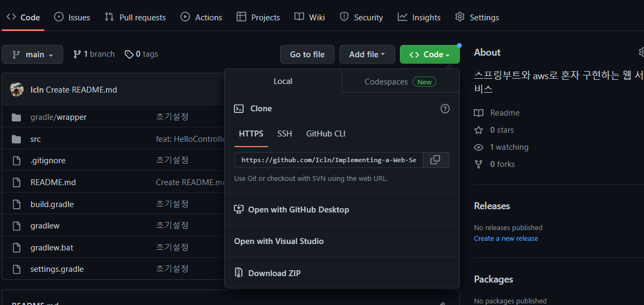This screenshot has height=305, width=644.
Task: Click the star icon beside 0 stars
Action: [479, 130]
